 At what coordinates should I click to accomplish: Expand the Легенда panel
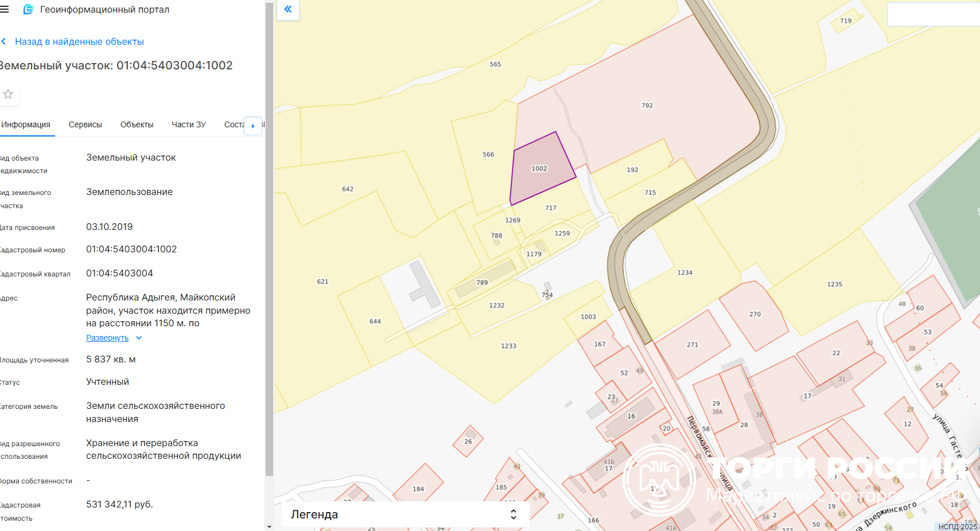click(405, 514)
